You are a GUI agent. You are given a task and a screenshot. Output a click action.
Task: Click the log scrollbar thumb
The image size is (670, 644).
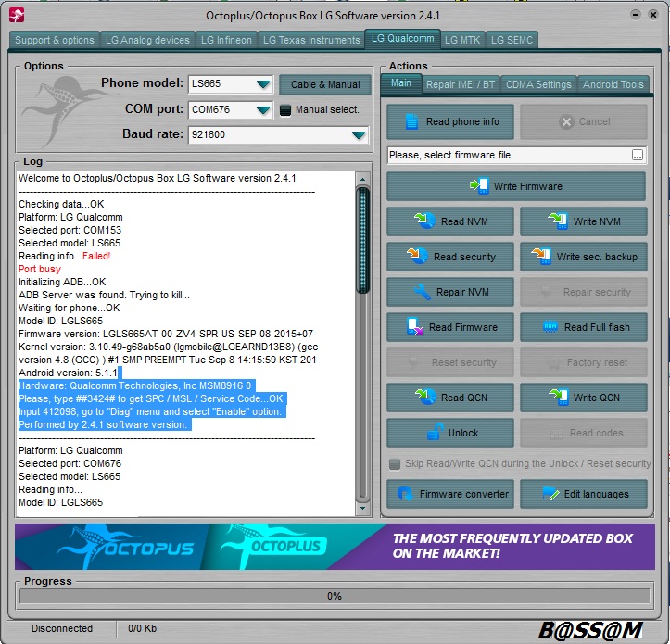click(x=363, y=241)
